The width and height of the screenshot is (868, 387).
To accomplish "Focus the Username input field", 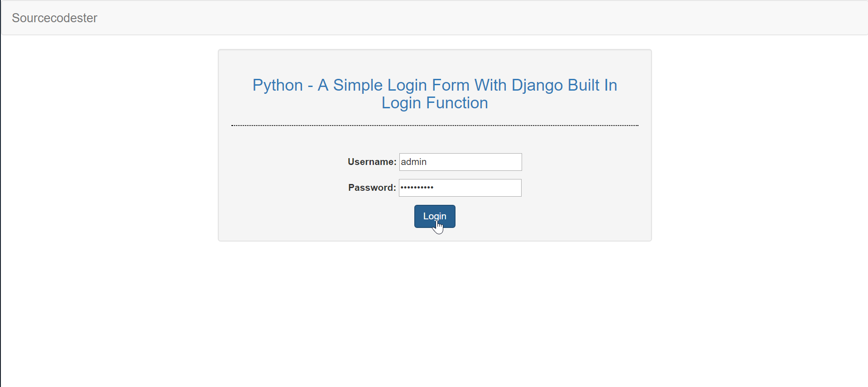I will [460, 162].
